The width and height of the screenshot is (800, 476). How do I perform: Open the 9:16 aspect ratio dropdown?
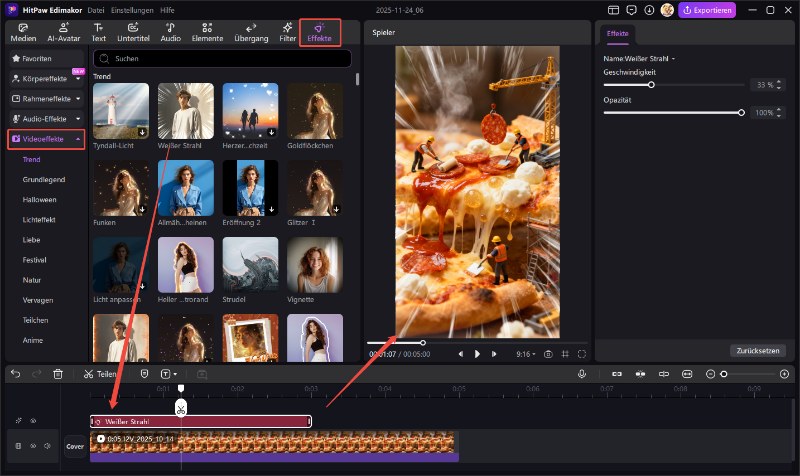tap(524, 354)
